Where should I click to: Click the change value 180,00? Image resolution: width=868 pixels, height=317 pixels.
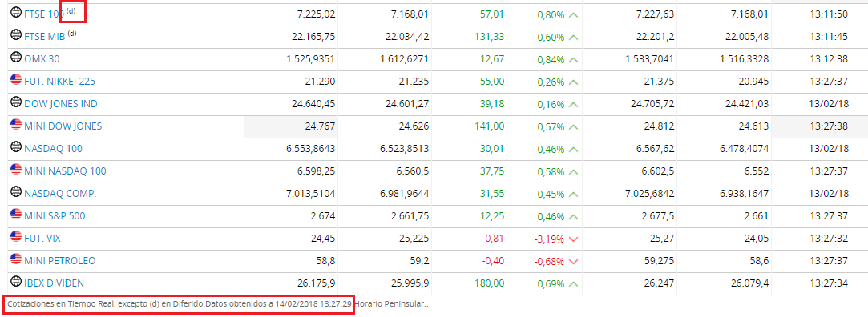489,283
